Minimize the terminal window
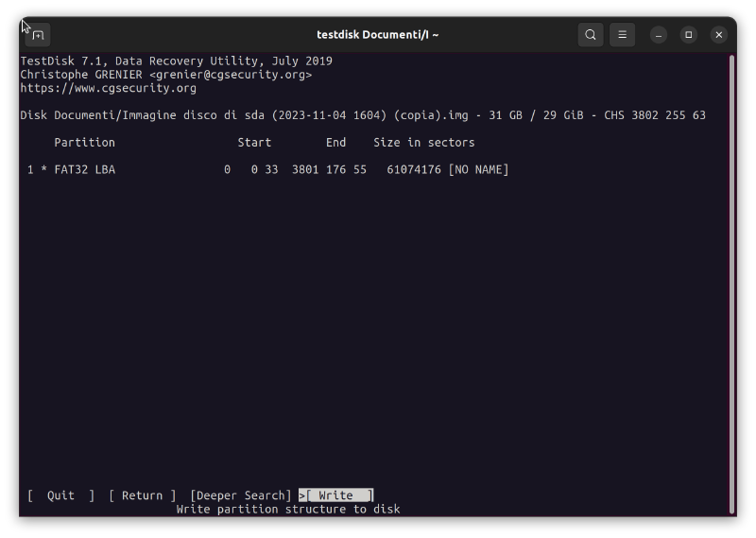The width and height of the screenshot is (756, 538). click(x=659, y=35)
